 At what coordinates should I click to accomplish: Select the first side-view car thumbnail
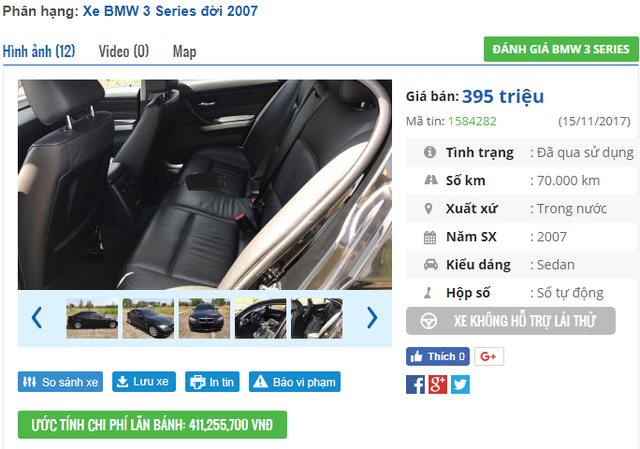92,318
